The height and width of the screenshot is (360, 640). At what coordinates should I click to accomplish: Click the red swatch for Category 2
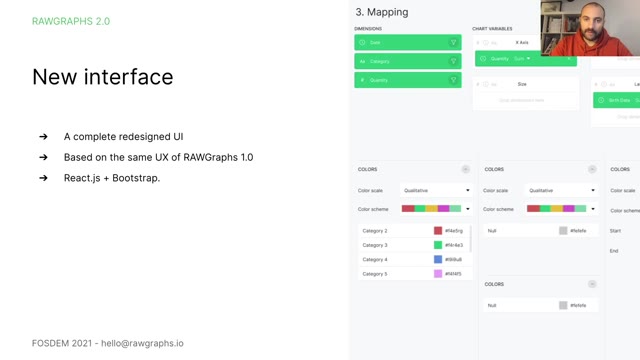[x=438, y=231]
